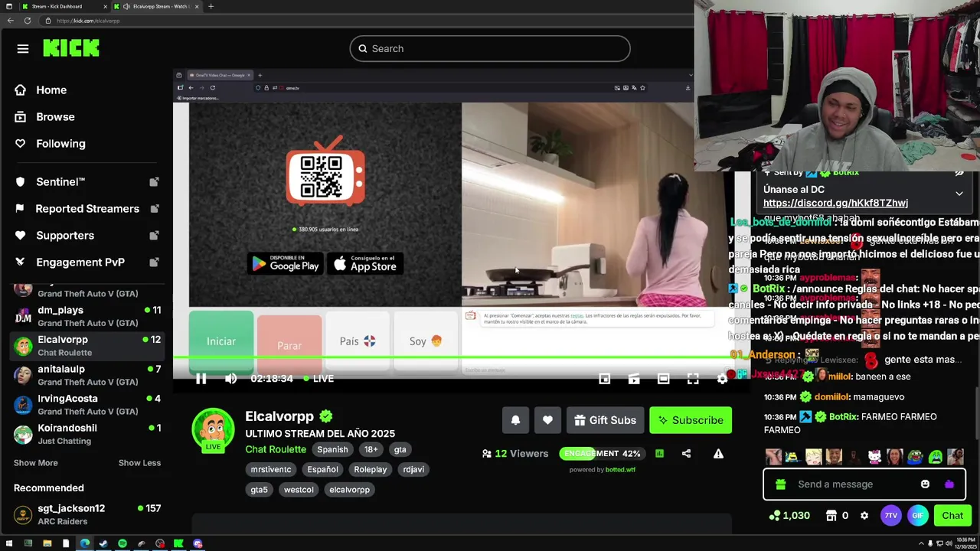This screenshot has width=980, height=551.
Task: Open the engagement stats chart icon
Action: click(659, 454)
